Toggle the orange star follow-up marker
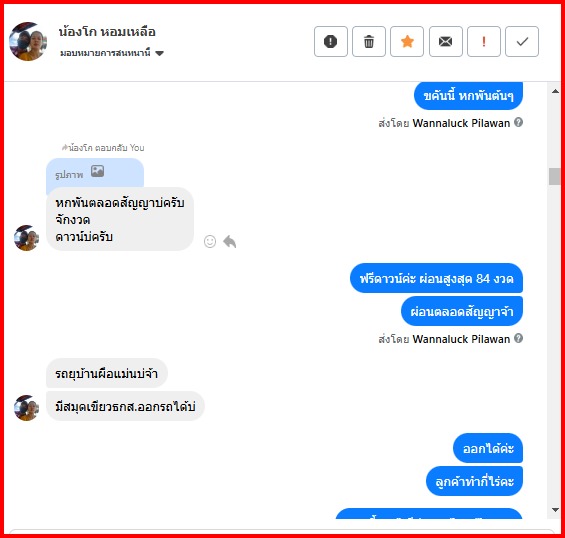Screen dimensions: 565x538 407,41
